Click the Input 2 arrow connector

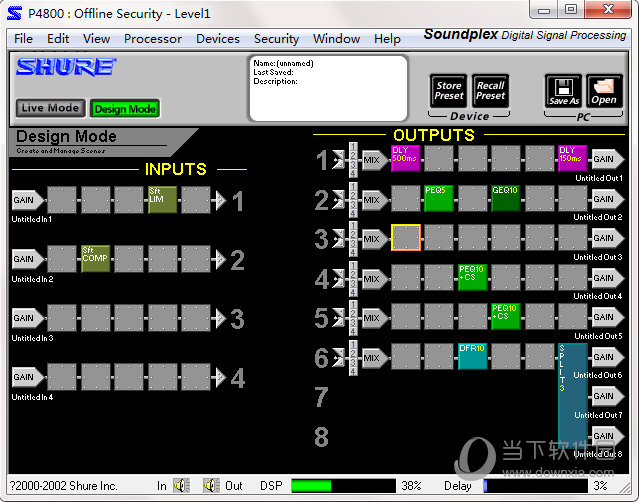[220, 259]
